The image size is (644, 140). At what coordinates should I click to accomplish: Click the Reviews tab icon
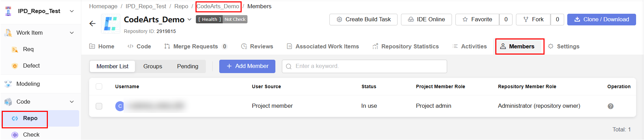[244, 46]
